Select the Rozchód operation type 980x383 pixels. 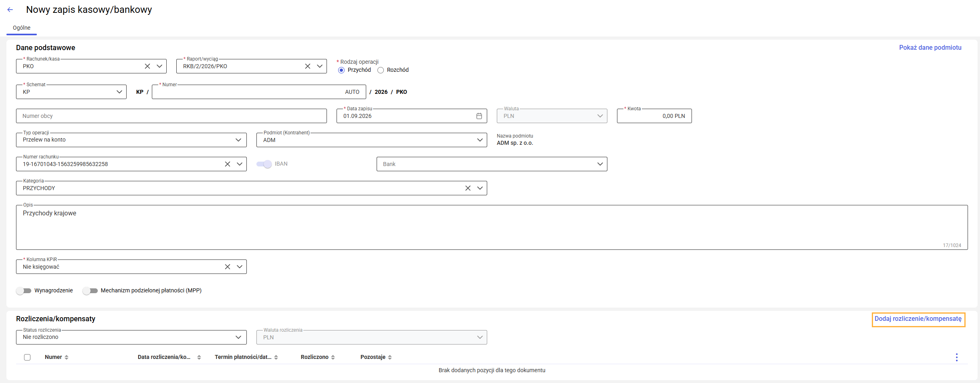point(381,70)
